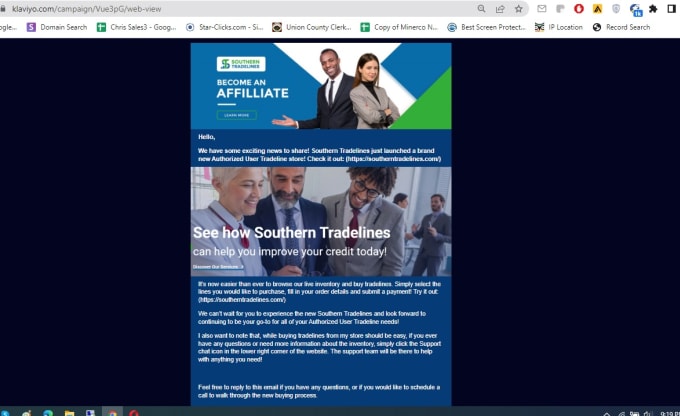Open the Union County Clerk bookmark
The height and width of the screenshot is (416, 680).
pyautogui.click(x=311, y=27)
